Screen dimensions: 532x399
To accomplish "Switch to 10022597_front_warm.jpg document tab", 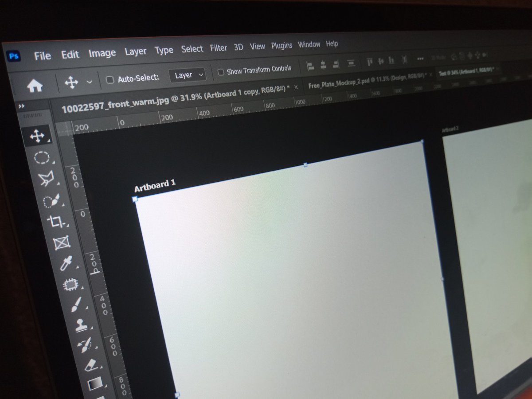I will 175,98.
